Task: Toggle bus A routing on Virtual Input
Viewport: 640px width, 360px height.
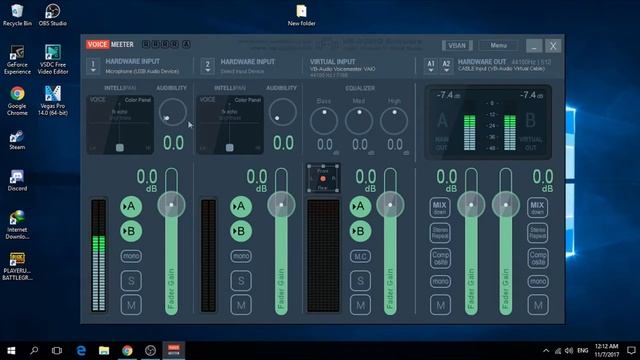Action: [360, 207]
